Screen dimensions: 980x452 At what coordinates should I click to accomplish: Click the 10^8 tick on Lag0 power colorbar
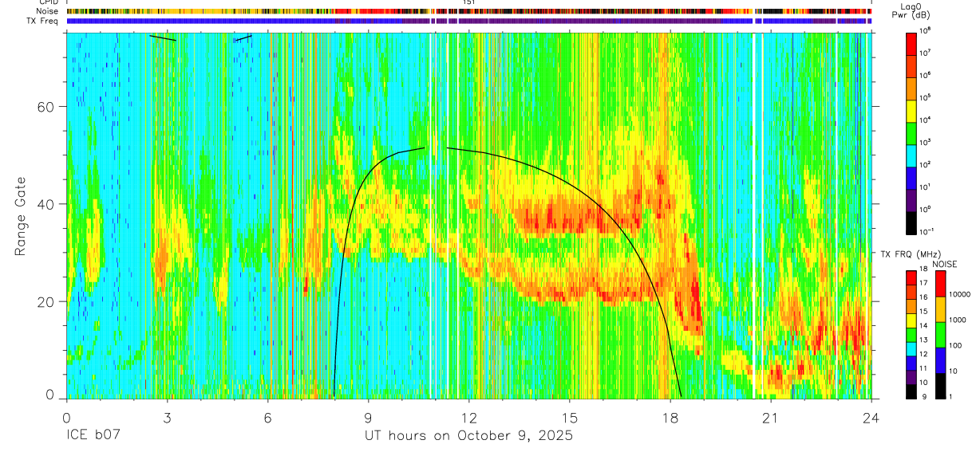coord(924,30)
